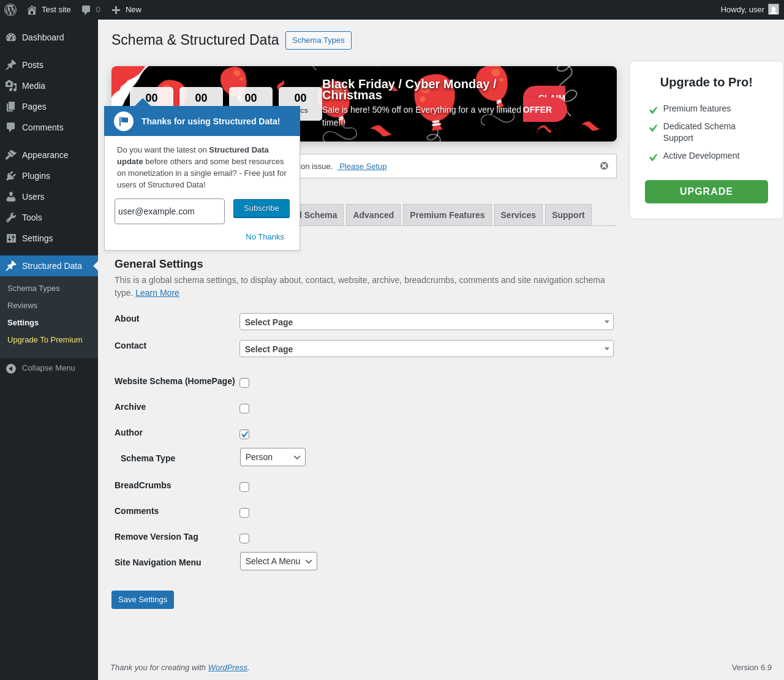Dismiss the setup notice with X icon
This screenshot has width=784, height=680.
604,166
